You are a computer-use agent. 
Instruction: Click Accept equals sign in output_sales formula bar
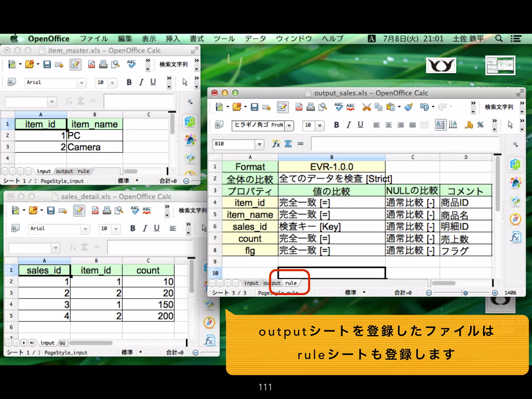(301, 144)
